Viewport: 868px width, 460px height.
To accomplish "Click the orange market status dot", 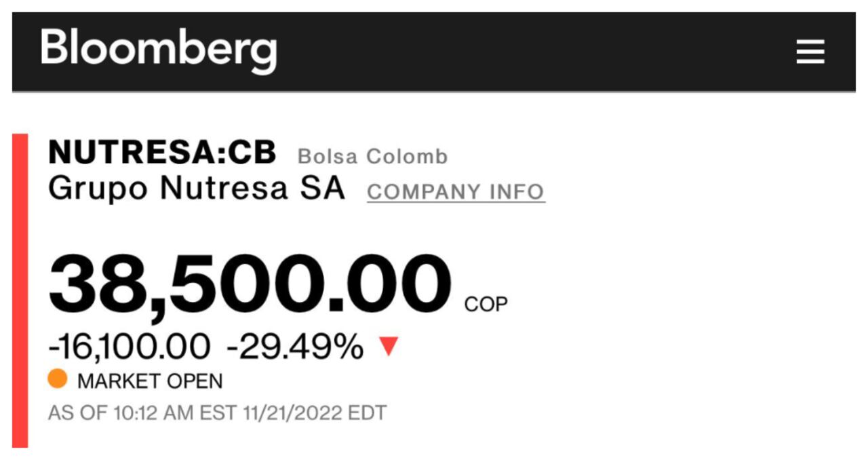I will pos(58,379).
